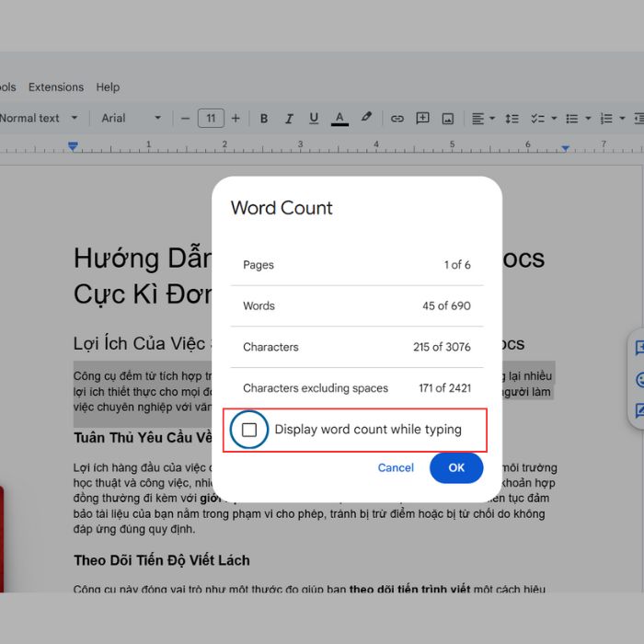Open the Extensions menu
Screen dimensions: 644x644
[56, 87]
